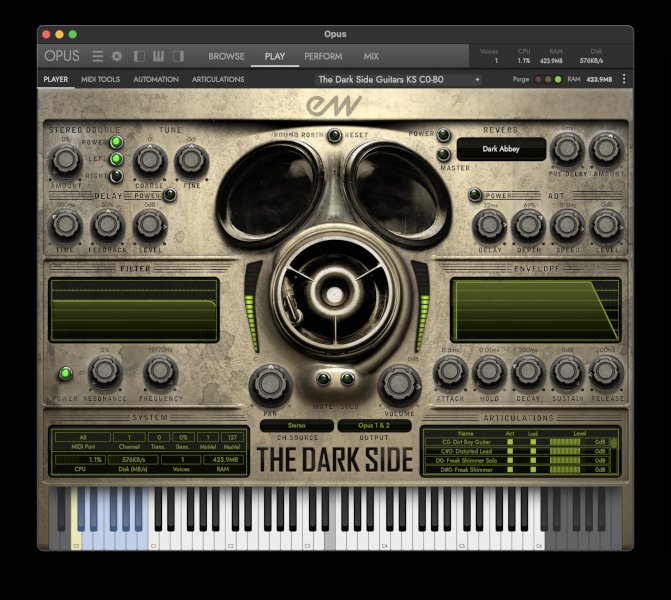Viewport: 671px width, 600px height.
Task: Click the master Volume knob
Action: coord(399,385)
